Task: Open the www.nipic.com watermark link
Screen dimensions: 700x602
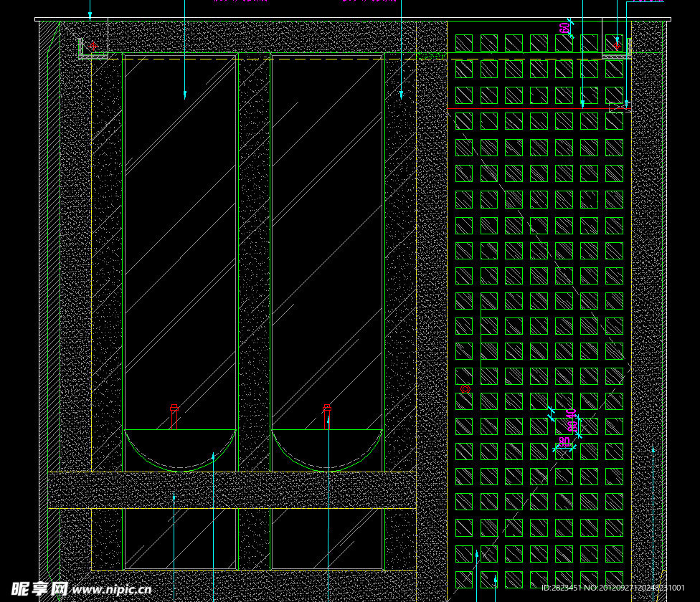Action: tap(112, 590)
